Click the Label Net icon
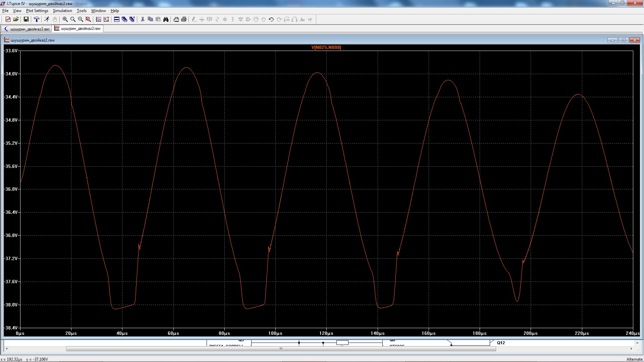Image resolution: width=644 pixels, height=362 pixels. point(210,19)
